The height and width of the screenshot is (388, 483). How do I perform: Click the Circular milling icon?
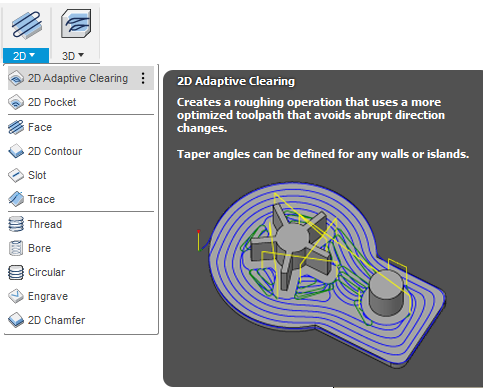16,272
